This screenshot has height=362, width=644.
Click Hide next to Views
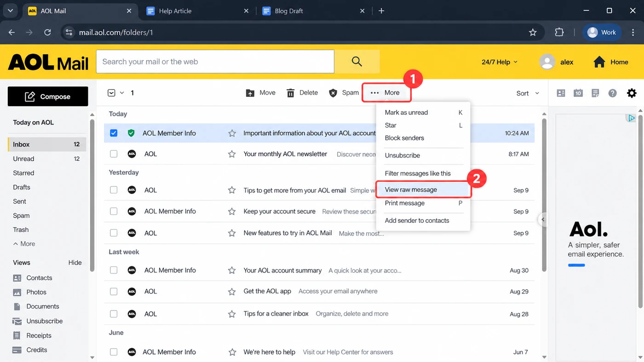pyautogui.click(x=75, y=263)
